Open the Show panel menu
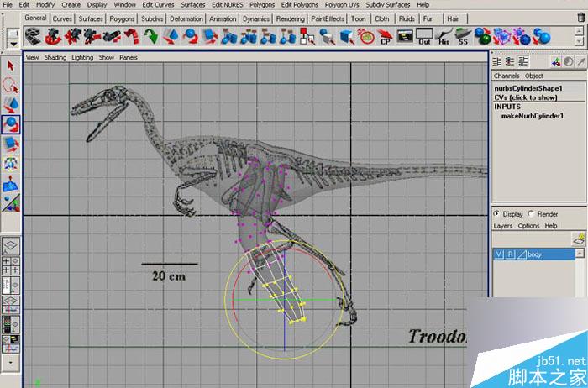 point(106,57)
